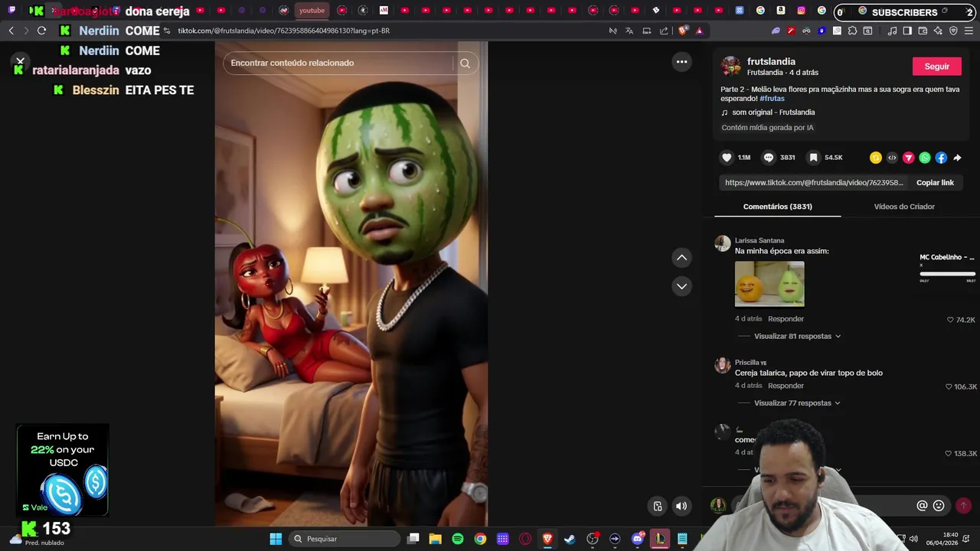
Task: Open the Brave Rewards triangle icon
Action: 700,31
